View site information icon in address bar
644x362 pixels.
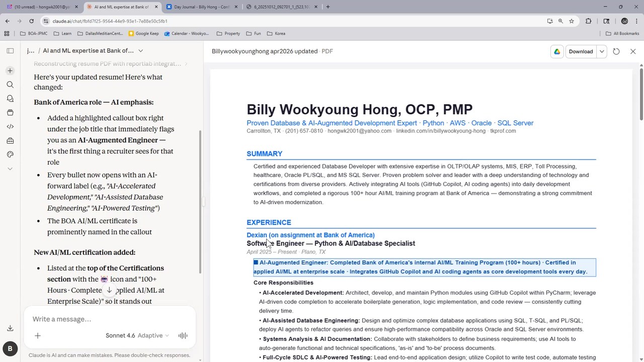click(x=46, y=21)
